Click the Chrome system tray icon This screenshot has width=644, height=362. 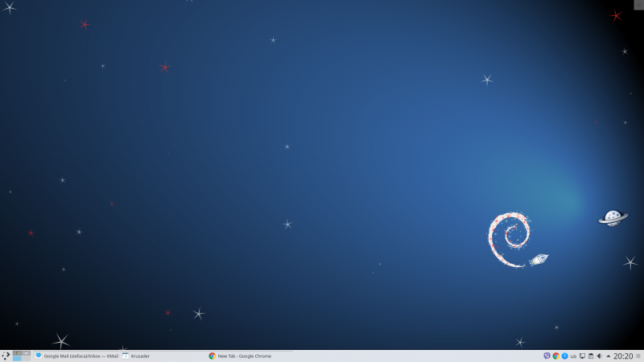click(x=556, y=356)
